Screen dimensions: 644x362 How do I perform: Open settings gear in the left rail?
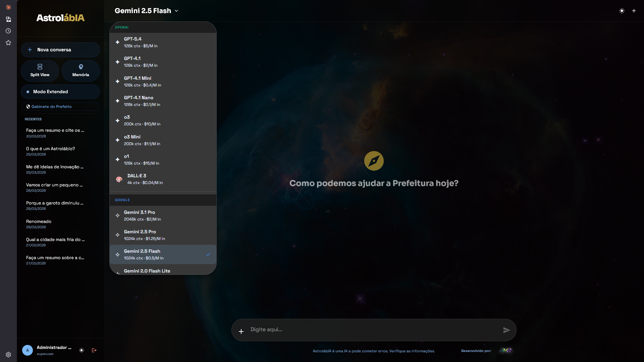coord(8,355)
